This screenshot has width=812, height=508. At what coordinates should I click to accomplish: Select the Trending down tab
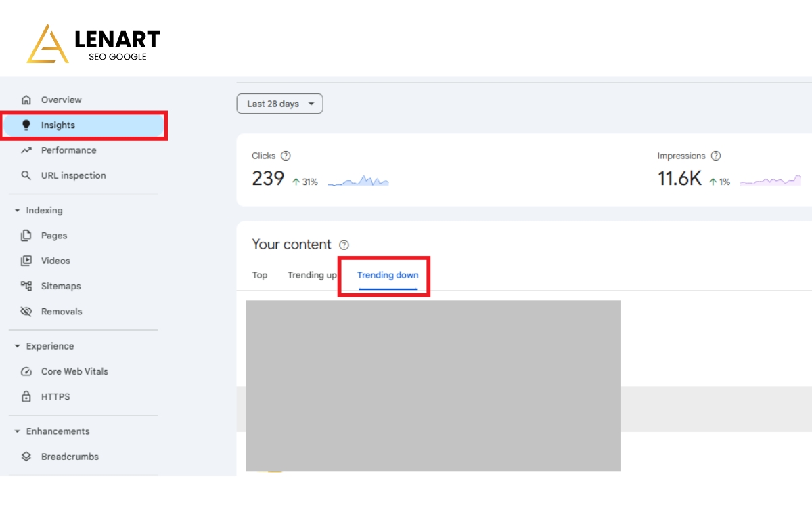coord(388,275)
